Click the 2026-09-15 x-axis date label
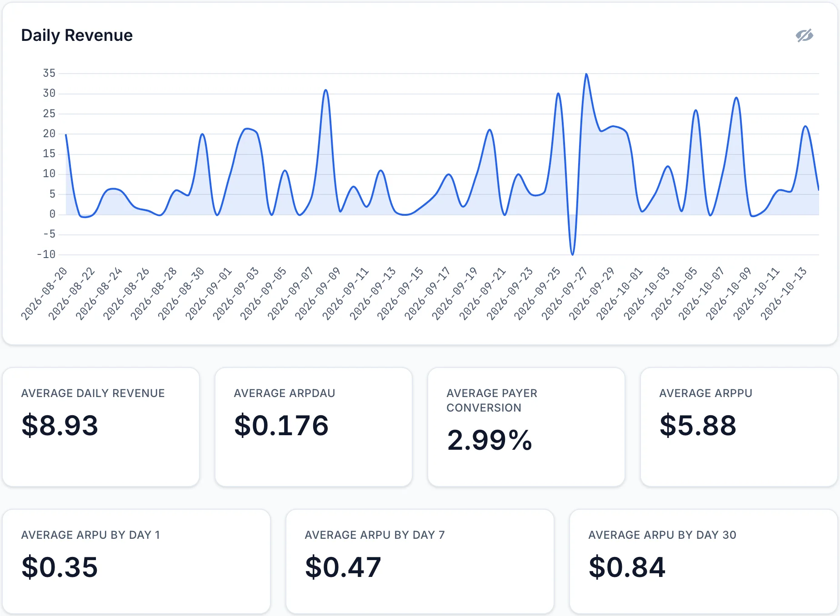Screen dimensions: 840x616 click(x=400, y=294)
